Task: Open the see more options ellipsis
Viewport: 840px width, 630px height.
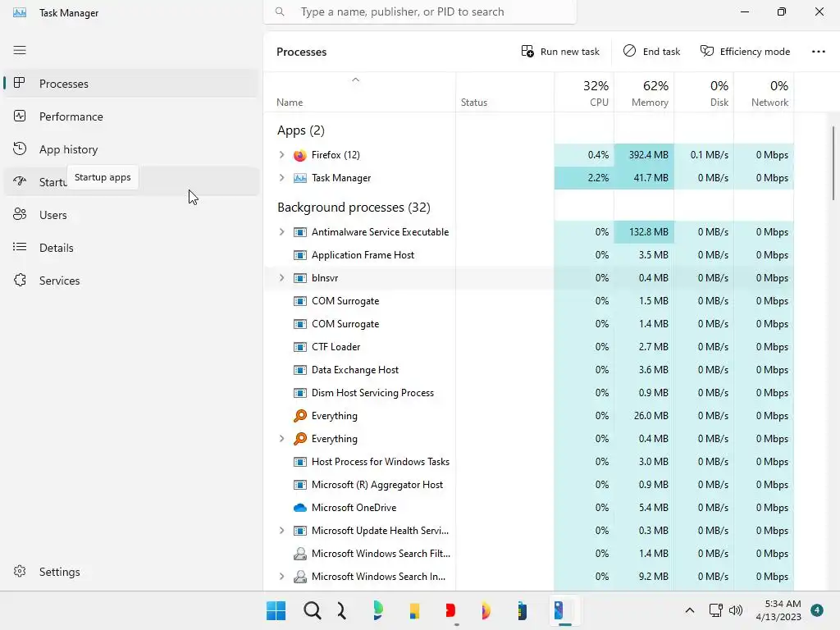Action: tap(818, 52)
